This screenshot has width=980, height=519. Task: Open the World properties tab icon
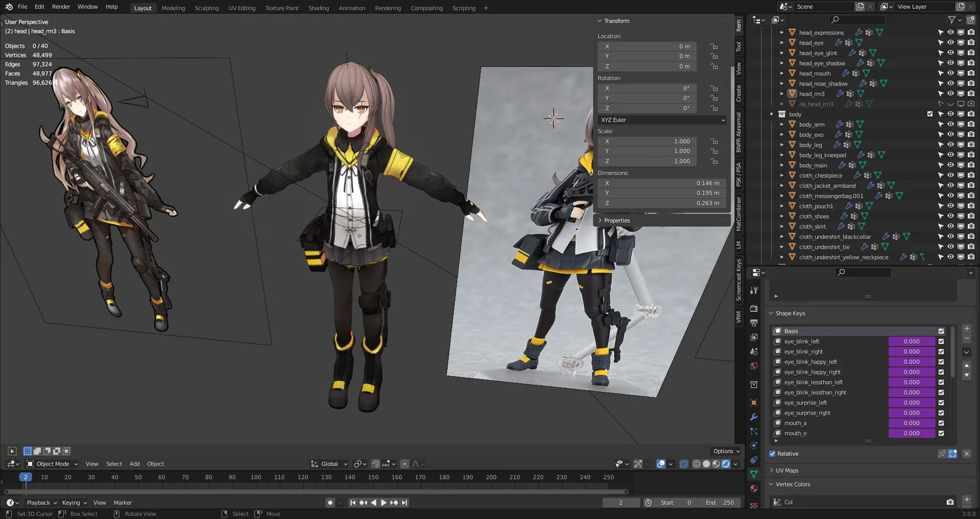coord(754,366)
